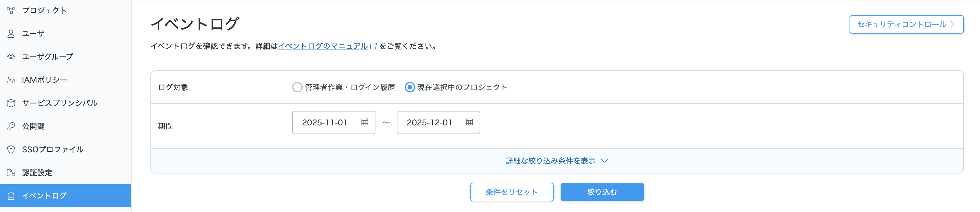Click the IAM Policy icon
This screenshot has height=212, width=980.
coord(11,80)
